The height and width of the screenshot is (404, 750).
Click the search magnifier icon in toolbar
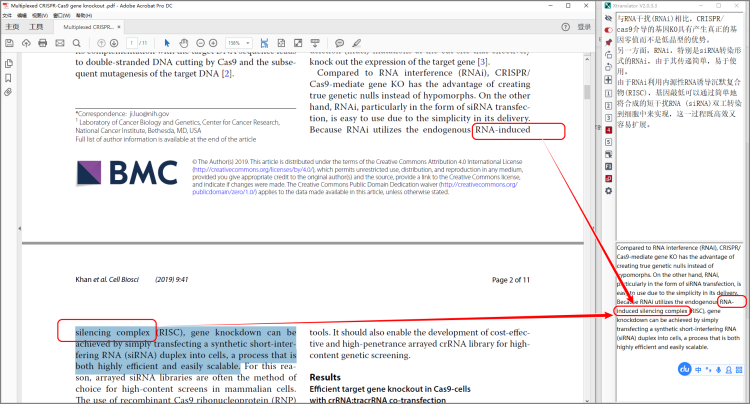77,43
